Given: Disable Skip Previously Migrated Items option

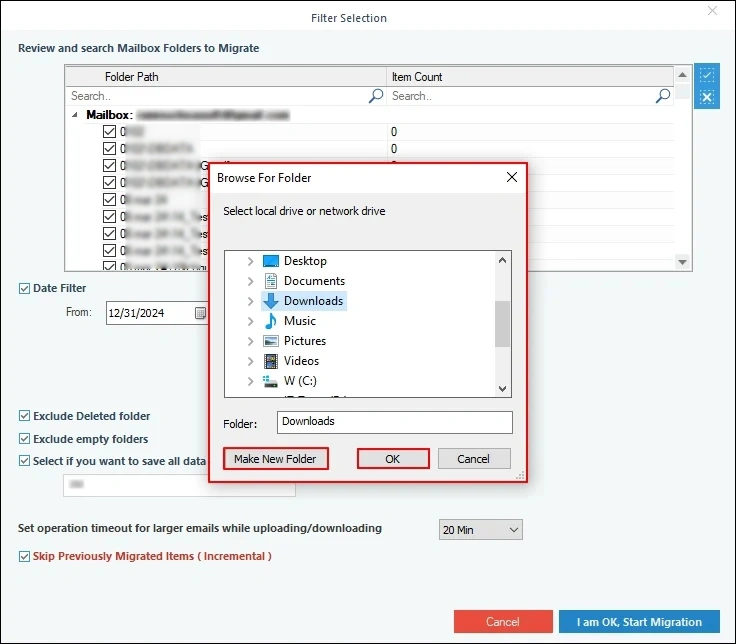Looking at the screenshot, I should (x=25, y=556).
